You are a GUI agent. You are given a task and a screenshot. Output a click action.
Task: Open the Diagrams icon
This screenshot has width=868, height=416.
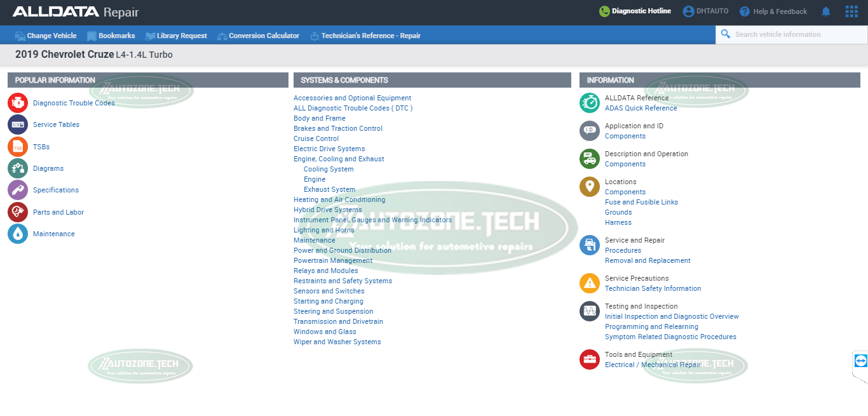(18, 168)
